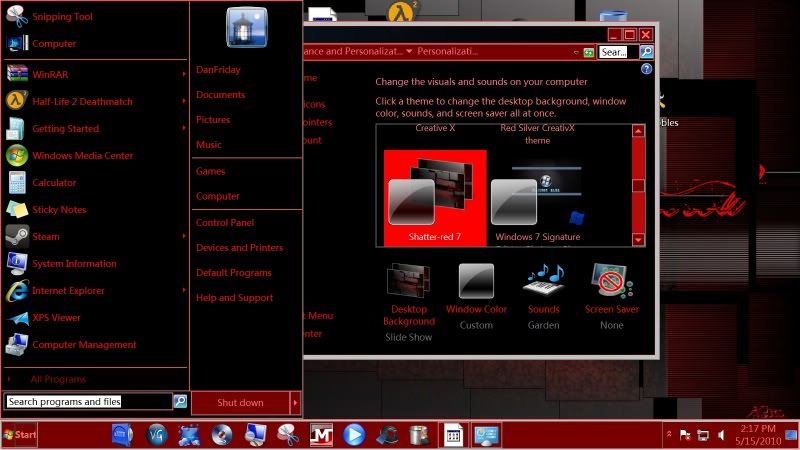Open Sticky Notes
Viewport: 800px width, 450px height.
point(59,210)
